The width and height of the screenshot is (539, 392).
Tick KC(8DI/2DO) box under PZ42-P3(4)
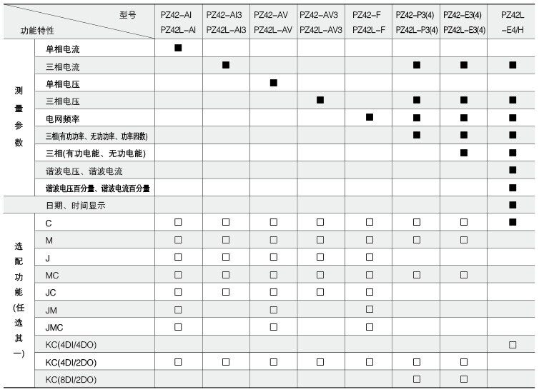[417, 379]
